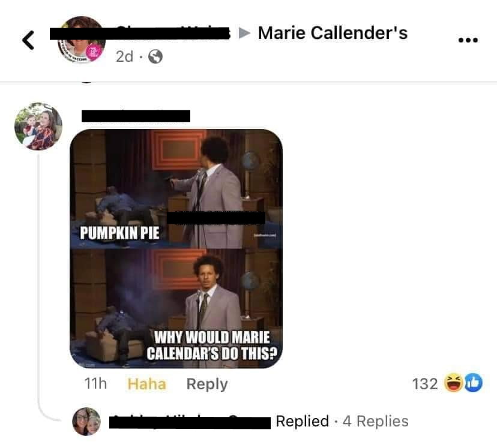Open the pumpkin pie meme image

coord(176,248)
